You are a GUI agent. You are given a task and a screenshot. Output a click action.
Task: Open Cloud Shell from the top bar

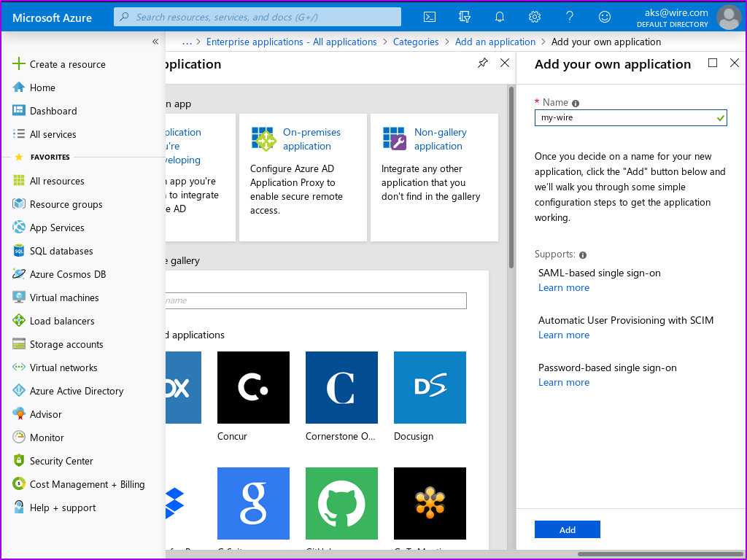430,17
